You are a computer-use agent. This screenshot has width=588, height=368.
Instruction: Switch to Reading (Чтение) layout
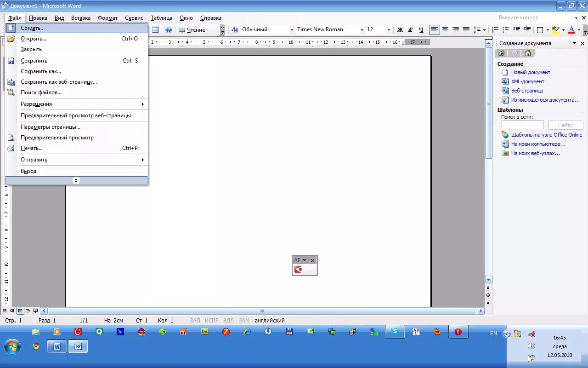[x=192, y=30]
